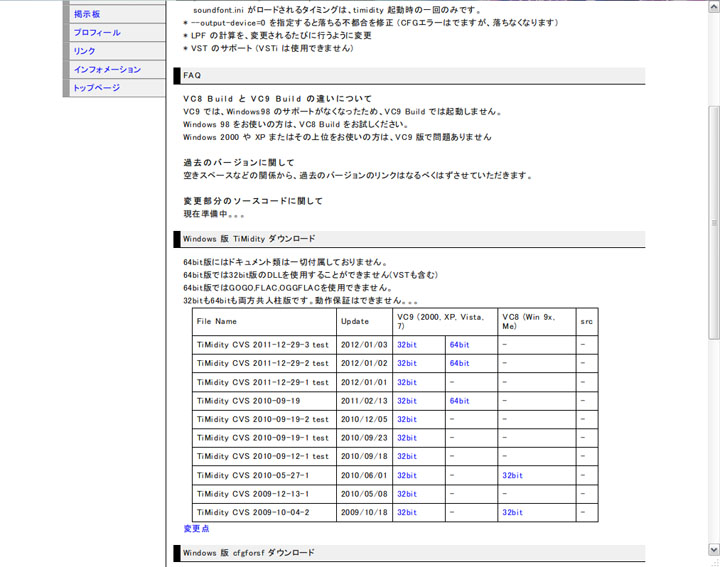Click the VC9 (2000, XP, Vista, 7) header

click(445, 321)
